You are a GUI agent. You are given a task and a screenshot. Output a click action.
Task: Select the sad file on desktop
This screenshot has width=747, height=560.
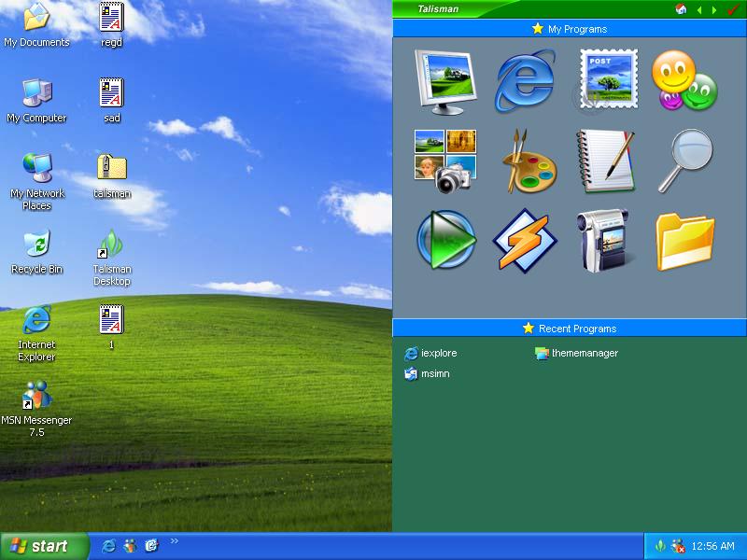click(x=111, y=101)
